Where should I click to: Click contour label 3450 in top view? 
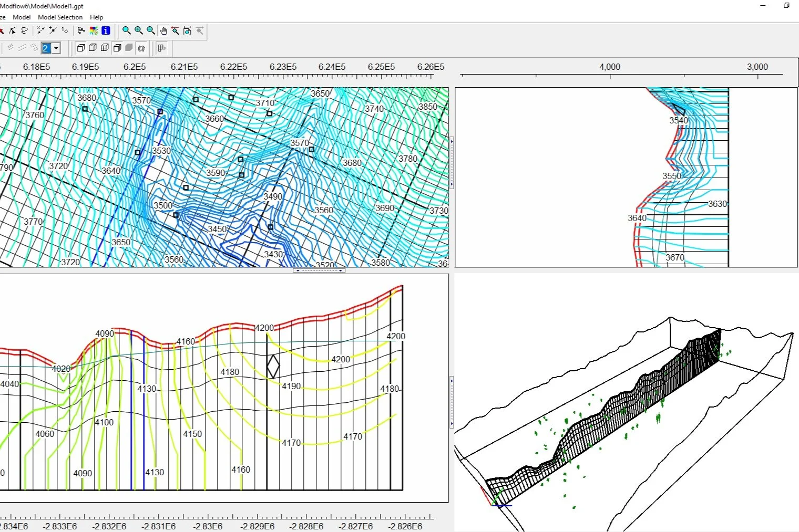coord(217,229)
